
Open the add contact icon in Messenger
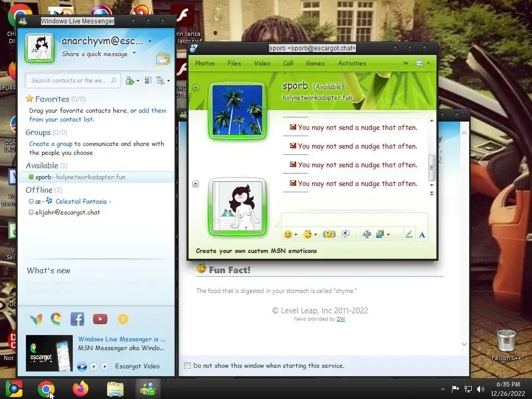[x=129, y=81]
